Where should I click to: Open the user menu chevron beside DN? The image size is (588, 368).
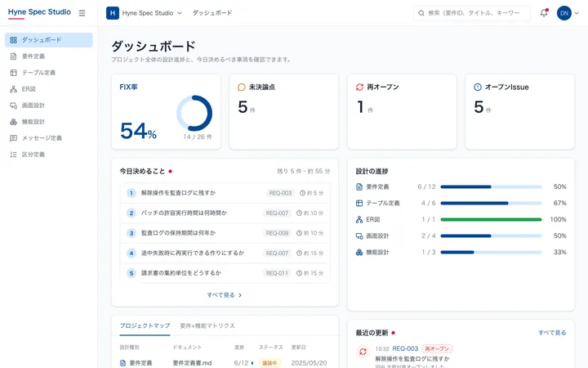pos(577,13)
